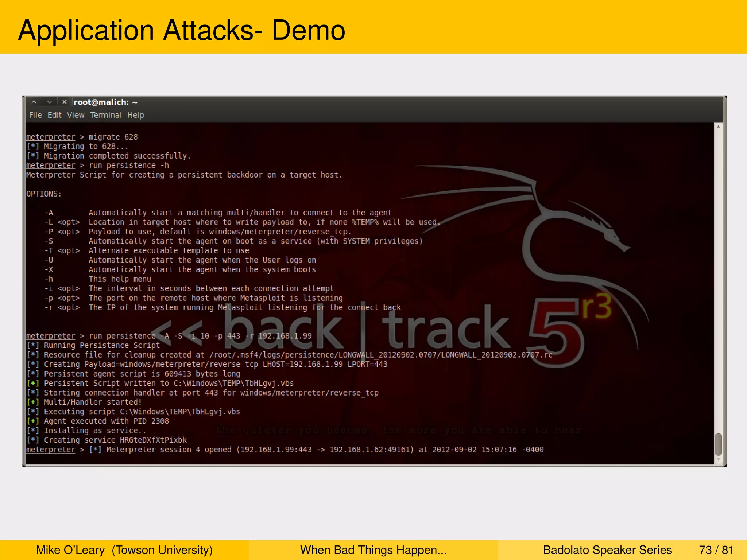The width and height of the screenshot is (747, 560).
Task: Click 'Executing script C:\Windows\TEMP' line
Action: 133,412
